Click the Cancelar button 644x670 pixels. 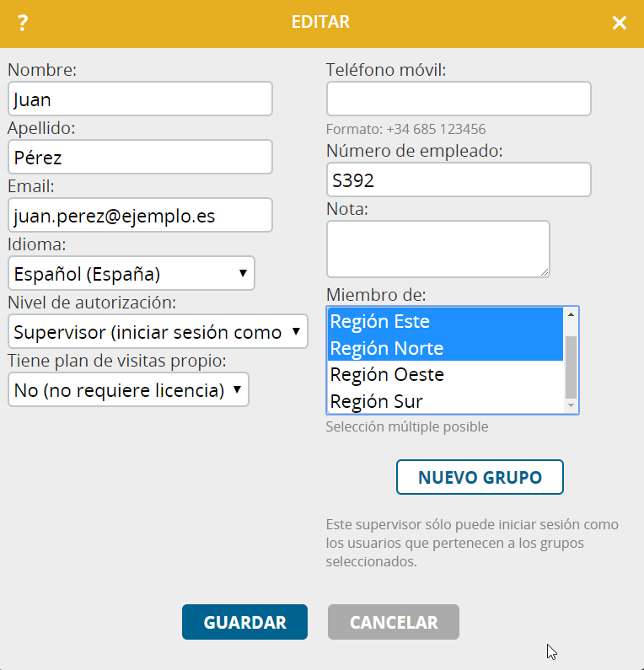tap(394, 622)
